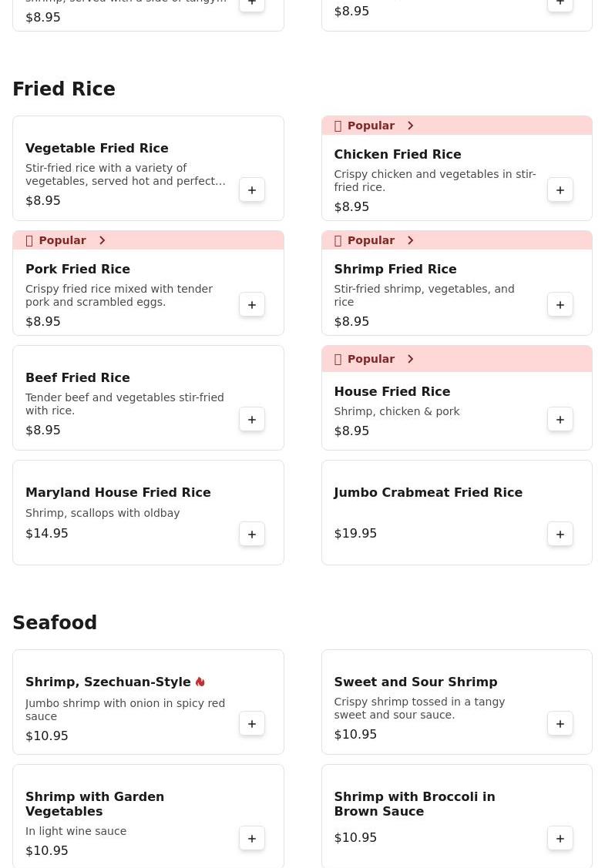605x868 pixels.
Task: Expand Popular chevron above Shrimp Fried Rice
Action: [x=410, y=240]
